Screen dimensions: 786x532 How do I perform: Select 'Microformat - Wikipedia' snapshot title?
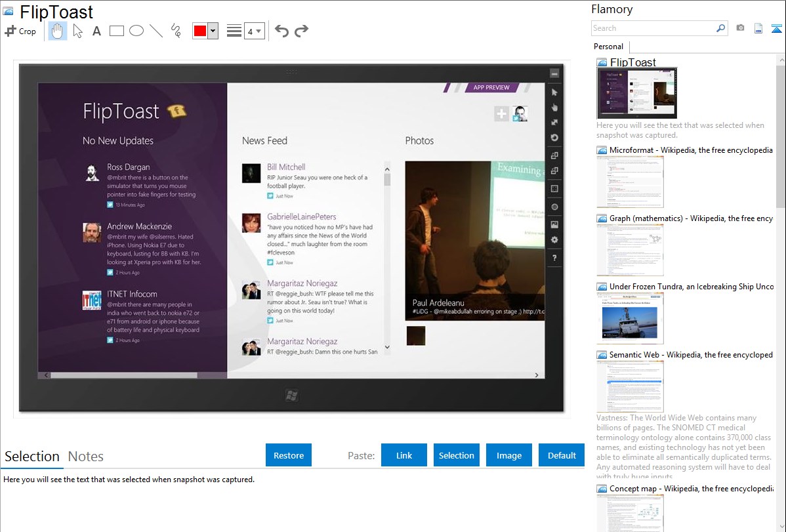[692, 150]
